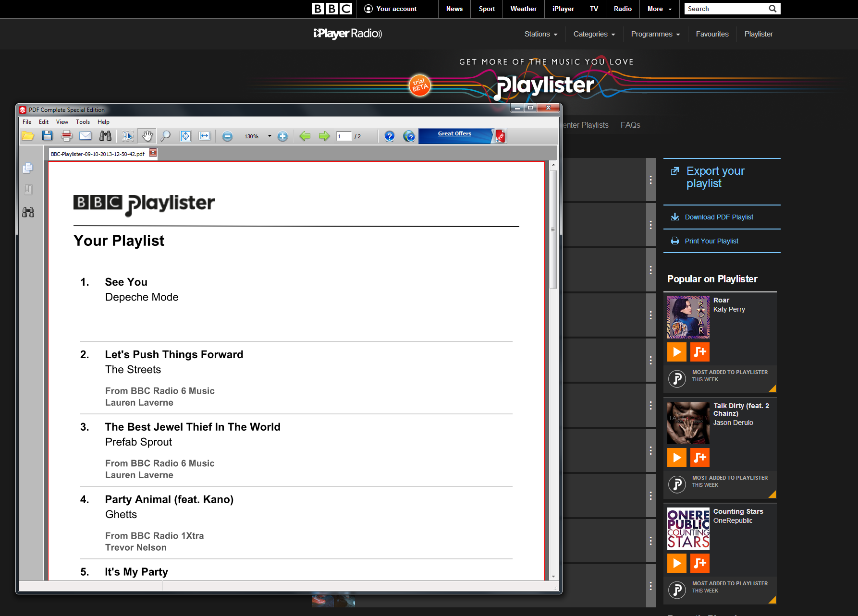The width and height of the screenshot is (858, 616).
Task: Select the magnifier zoom tool
Action: [165, 136]
